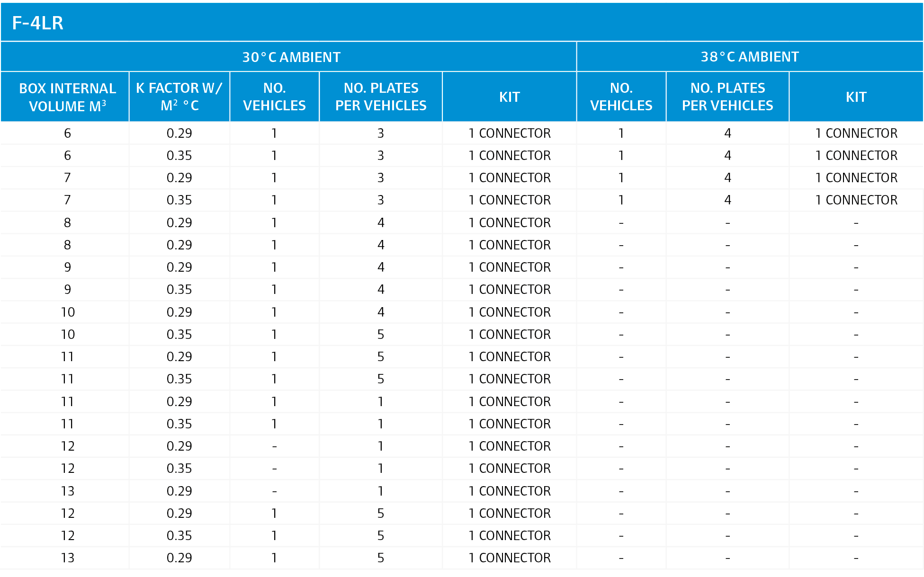The height and width of the screenshot is (577, 924).
Task: Click the KIT header under 30°C AMBIENT
Action: (510, 97)
